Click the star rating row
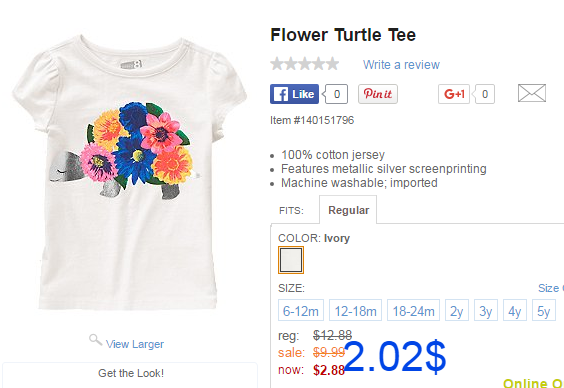Image resolution: width=564 pixels, height=388 pixels. coord(305,64)
